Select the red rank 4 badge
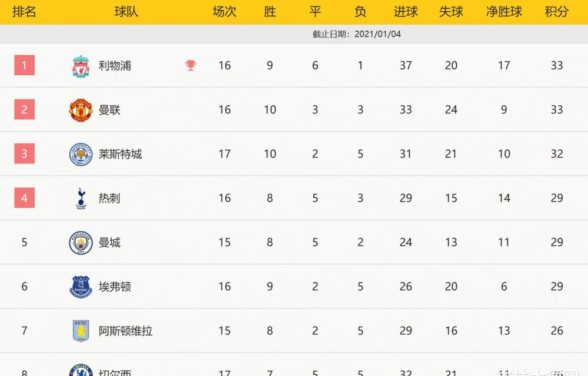The width and height of the screenshot is (588, 376). pos(24,198)
